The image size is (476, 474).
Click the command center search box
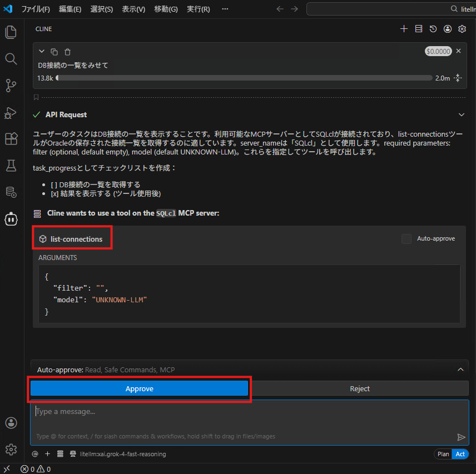click(x=391, y=9)
